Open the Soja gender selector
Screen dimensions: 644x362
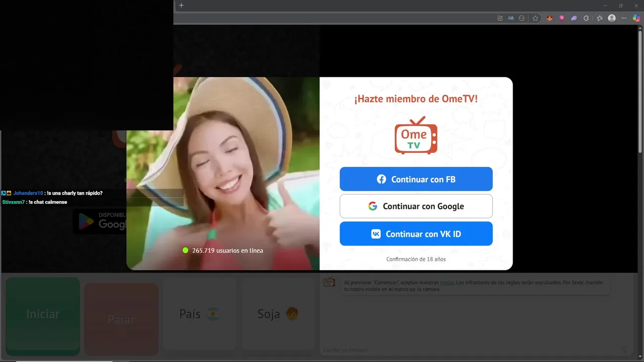click(x=278, y=314)
